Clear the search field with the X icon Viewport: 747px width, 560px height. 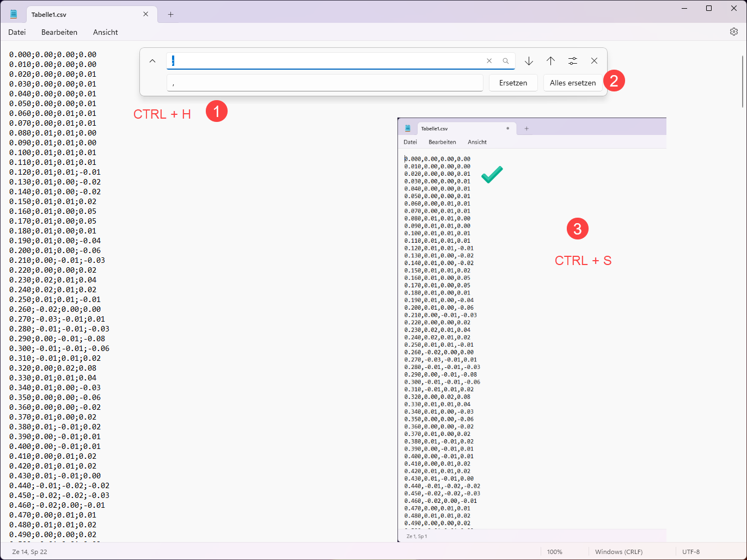(x=489, y=60)
